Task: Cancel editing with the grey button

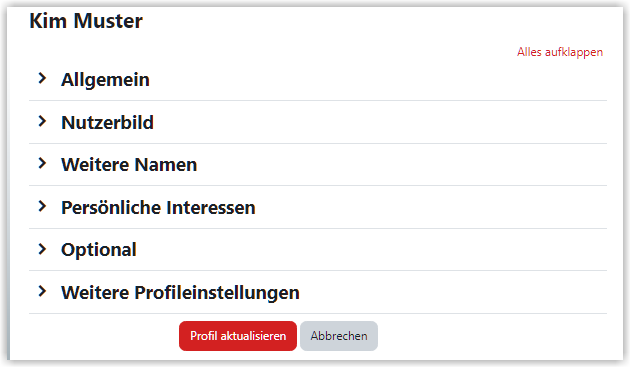Action: (x=339, y=336)
